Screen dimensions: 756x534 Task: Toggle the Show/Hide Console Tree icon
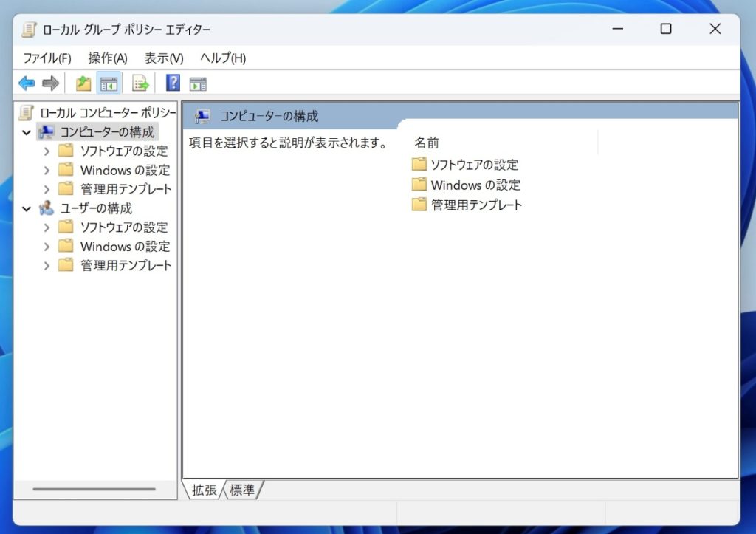(x=108, y=83)
